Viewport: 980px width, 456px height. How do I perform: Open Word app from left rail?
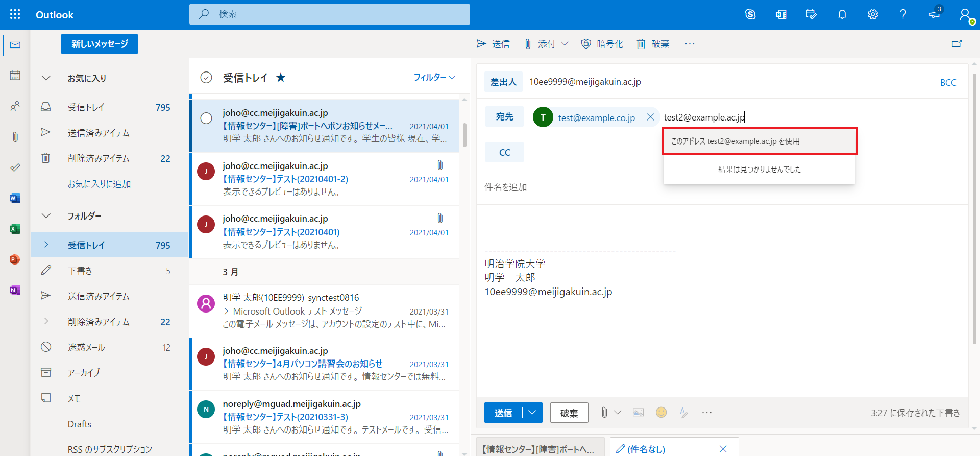tap(15, 198)
